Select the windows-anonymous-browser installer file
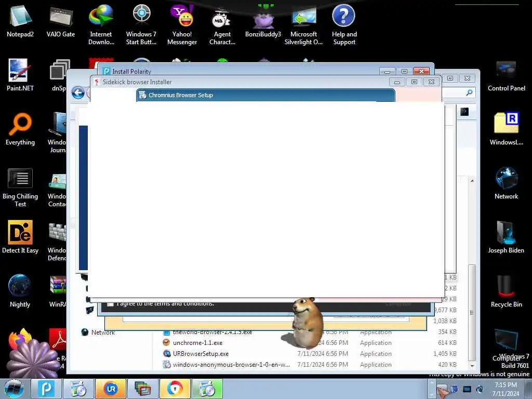Screen dimensions: 532x399 pos(231,364)
